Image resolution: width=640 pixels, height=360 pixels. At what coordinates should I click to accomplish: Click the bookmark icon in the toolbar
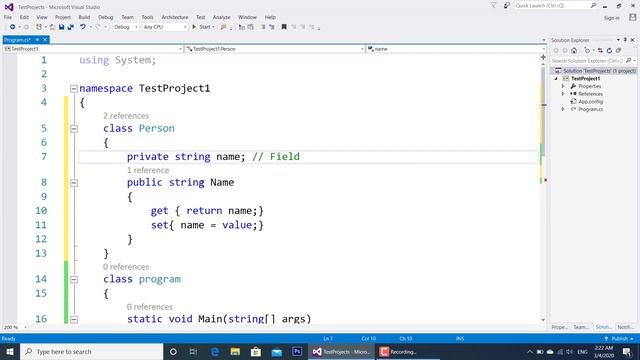(284, 27)
